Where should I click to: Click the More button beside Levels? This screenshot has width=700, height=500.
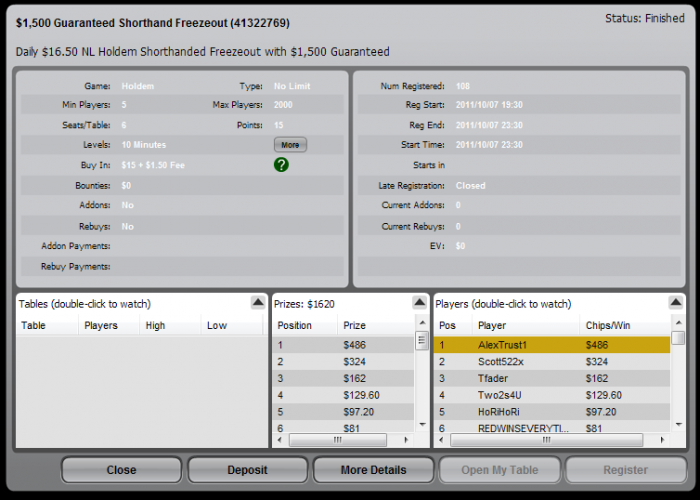click(x=290, y=145)
